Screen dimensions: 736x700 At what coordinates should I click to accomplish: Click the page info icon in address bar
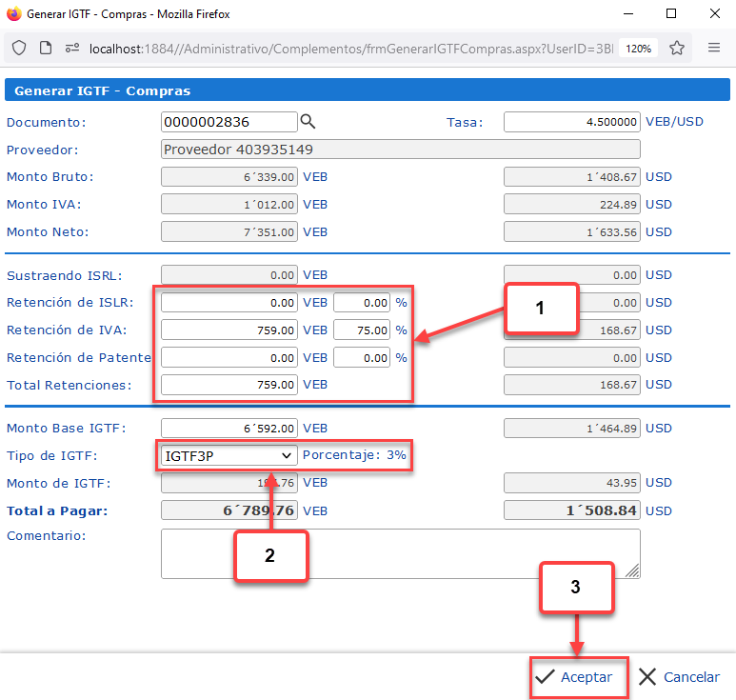(x=45, y=48)
